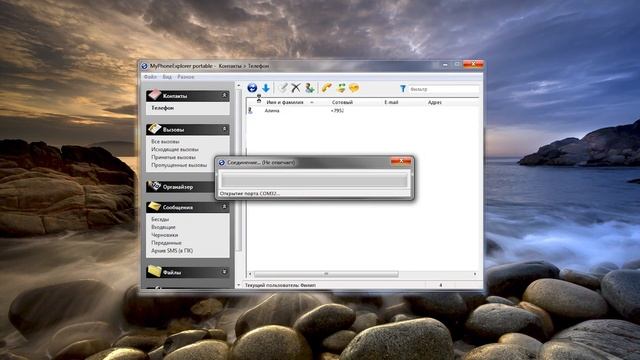
Task: Click the green-yellow send message toolbar icon
Action: tap(340, 87)
